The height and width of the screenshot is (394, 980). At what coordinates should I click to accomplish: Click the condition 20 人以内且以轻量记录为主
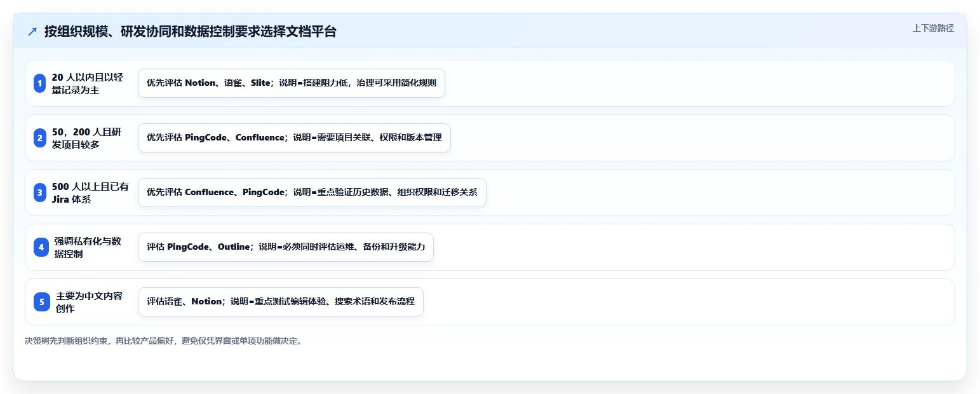coord(88,83)
